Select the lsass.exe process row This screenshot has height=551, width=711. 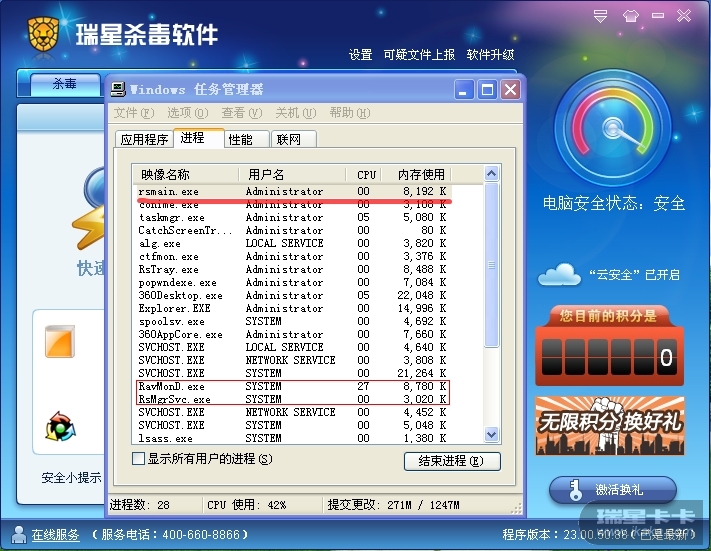coord(292,439)
